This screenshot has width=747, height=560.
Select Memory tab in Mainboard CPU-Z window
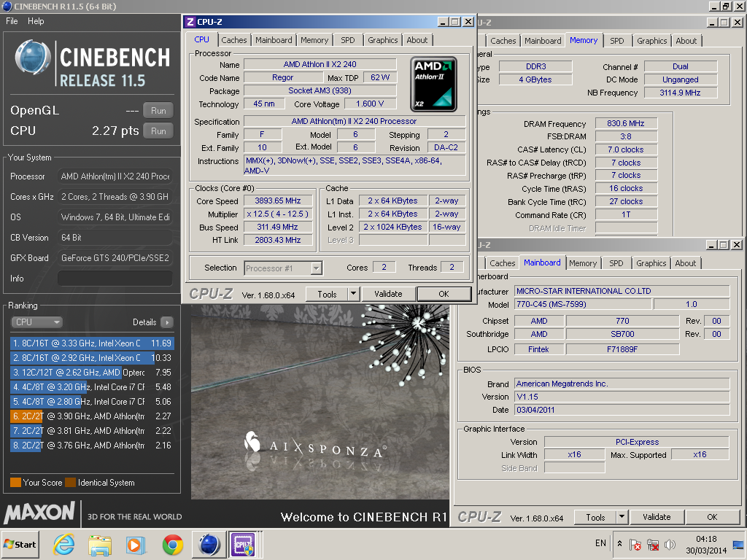coord(583,262)
